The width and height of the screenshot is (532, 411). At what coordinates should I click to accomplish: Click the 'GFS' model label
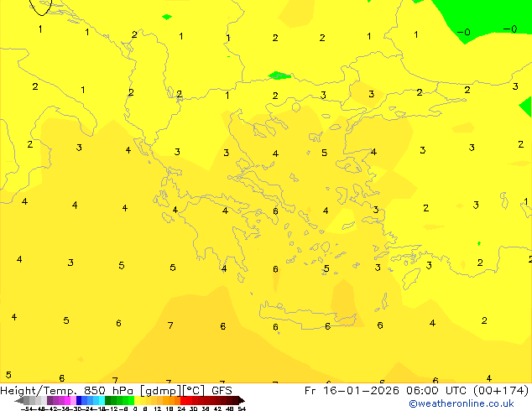click(222, 391)
